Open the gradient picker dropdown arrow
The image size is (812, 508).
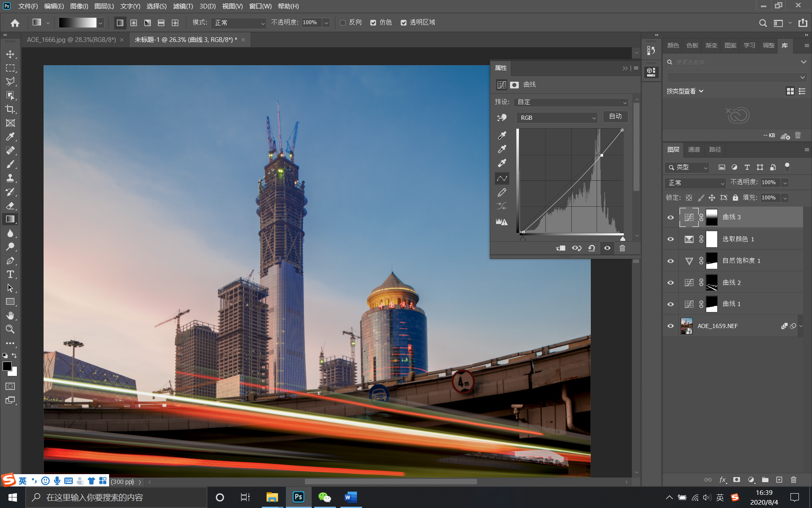101,23
